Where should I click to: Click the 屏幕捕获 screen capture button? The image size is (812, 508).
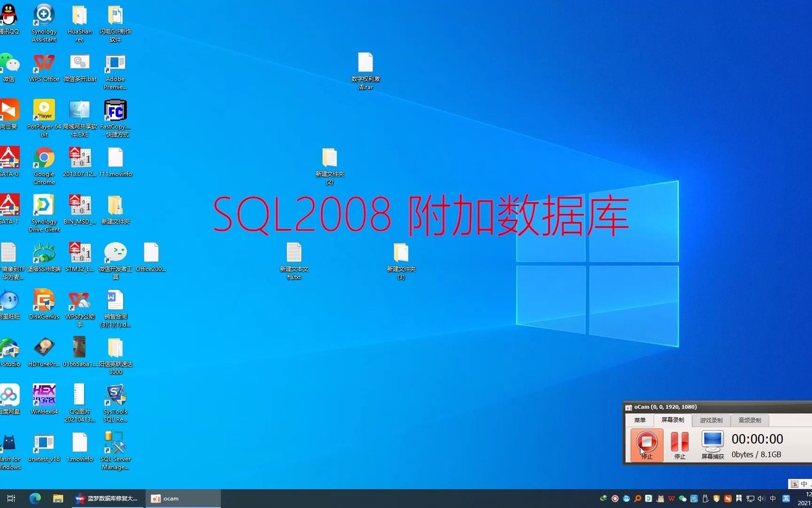pyautogui.click(x=712, y=444)
